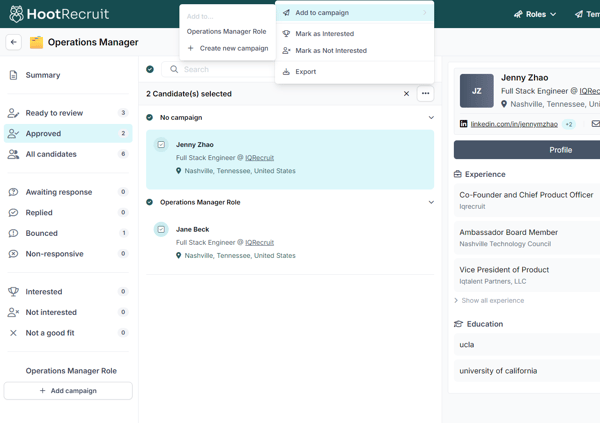Open the Summary page
600x423 pixels.
tap(43, 75)
